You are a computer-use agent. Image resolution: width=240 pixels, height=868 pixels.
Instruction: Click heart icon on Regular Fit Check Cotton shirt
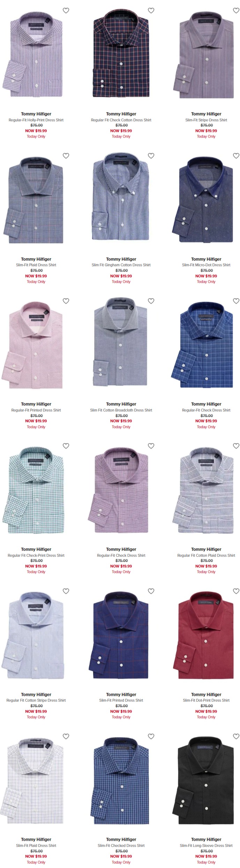tap(151, 10)
